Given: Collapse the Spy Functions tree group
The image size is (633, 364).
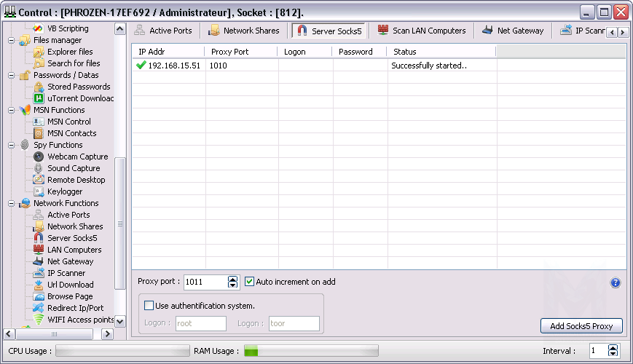Looking at the screenshot, I should [x=12, y=145].
